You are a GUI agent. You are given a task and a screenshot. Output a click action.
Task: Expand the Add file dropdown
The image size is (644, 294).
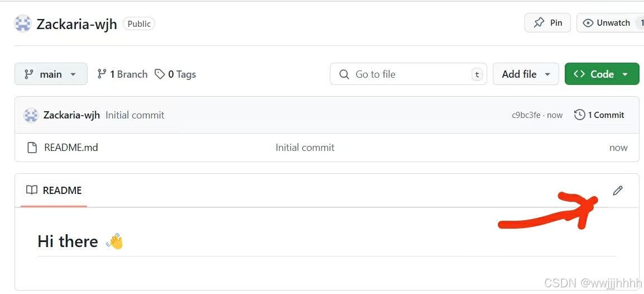pyautogui.click(x=526, y=74)
